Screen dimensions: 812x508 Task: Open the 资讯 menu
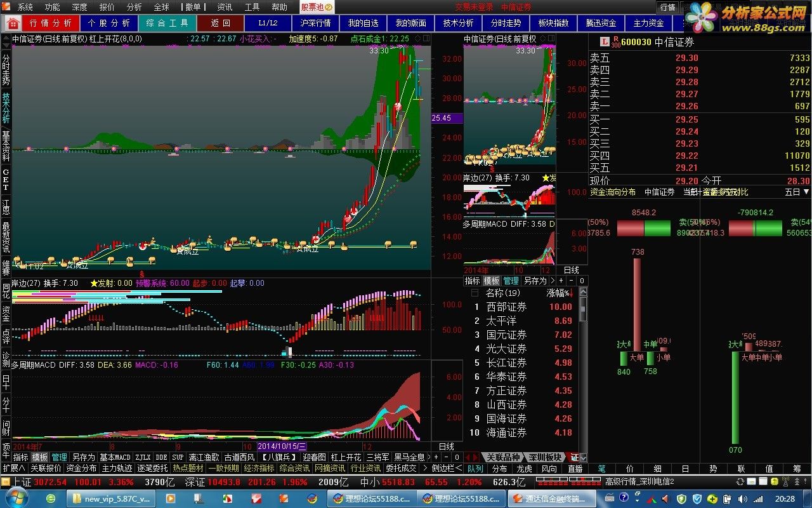(225, 7)
